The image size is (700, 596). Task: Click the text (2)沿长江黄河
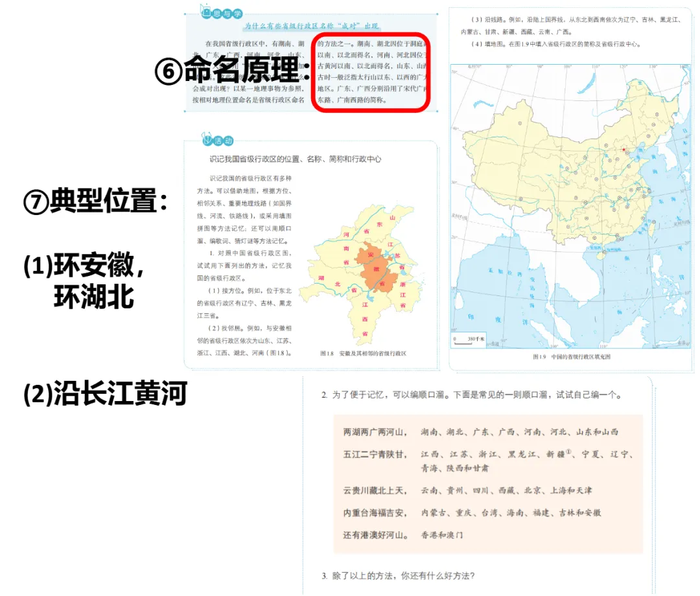pos(106,393)
